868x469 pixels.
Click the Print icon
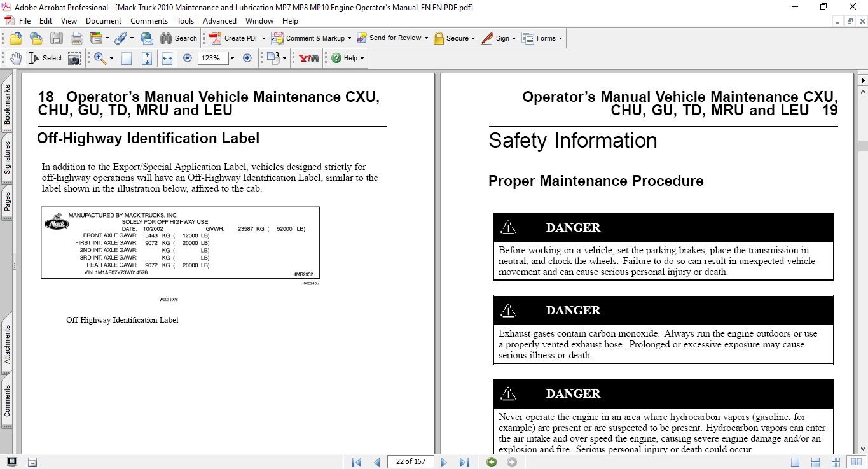point(76,38)
